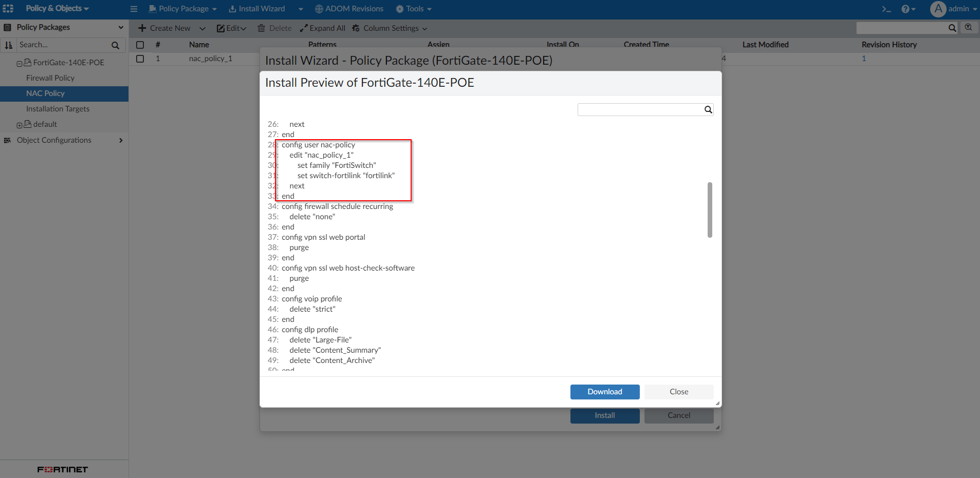
Task: Click line 'set switch-fortilink "fortilink"' in preview
Action: point(346,176)
